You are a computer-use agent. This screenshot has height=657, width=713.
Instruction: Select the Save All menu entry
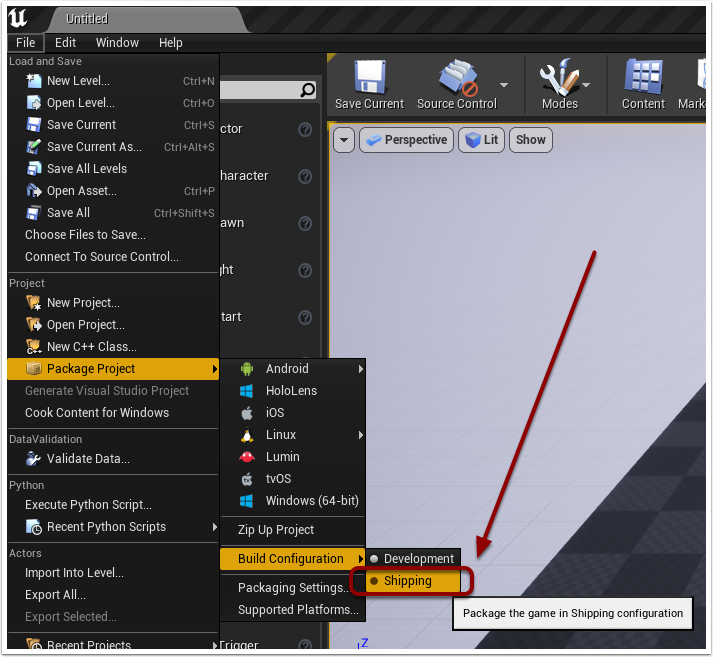click(x=113, y=213)
